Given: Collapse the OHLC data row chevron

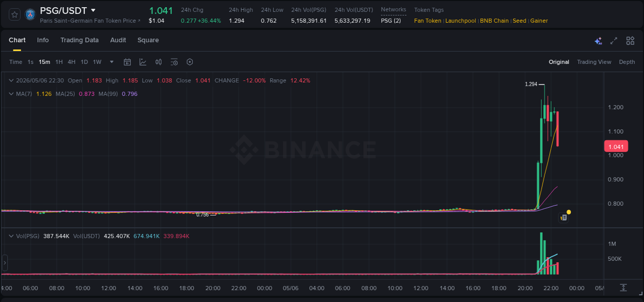Looking at the screenshot, I should click(x=11, y=80).
